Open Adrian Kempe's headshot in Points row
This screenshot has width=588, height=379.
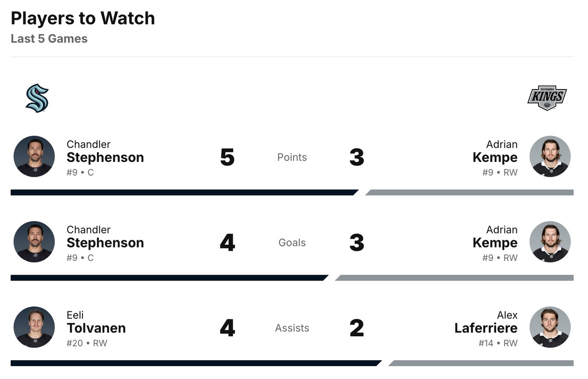point(550,156)
